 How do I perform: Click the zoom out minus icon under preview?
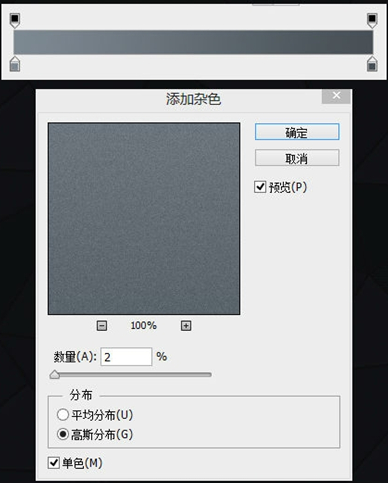coord(102,326)
